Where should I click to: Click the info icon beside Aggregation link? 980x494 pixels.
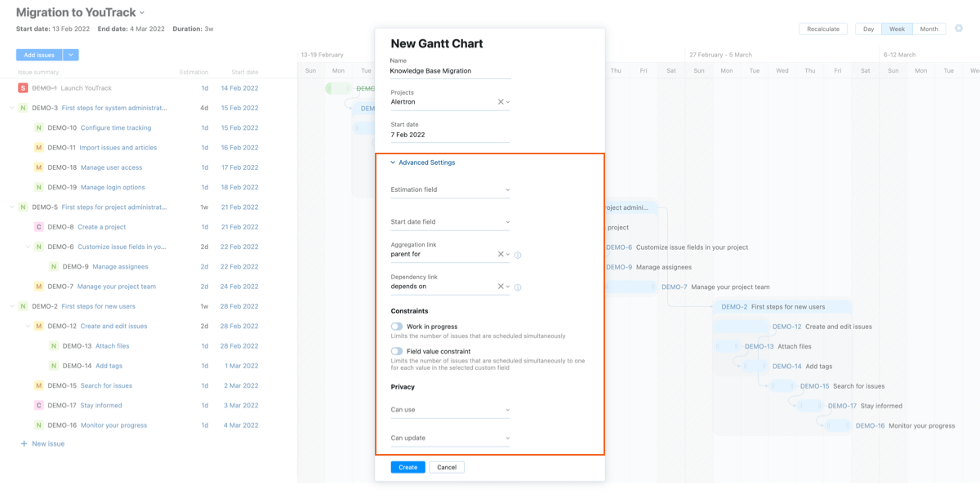click(518, 255)
